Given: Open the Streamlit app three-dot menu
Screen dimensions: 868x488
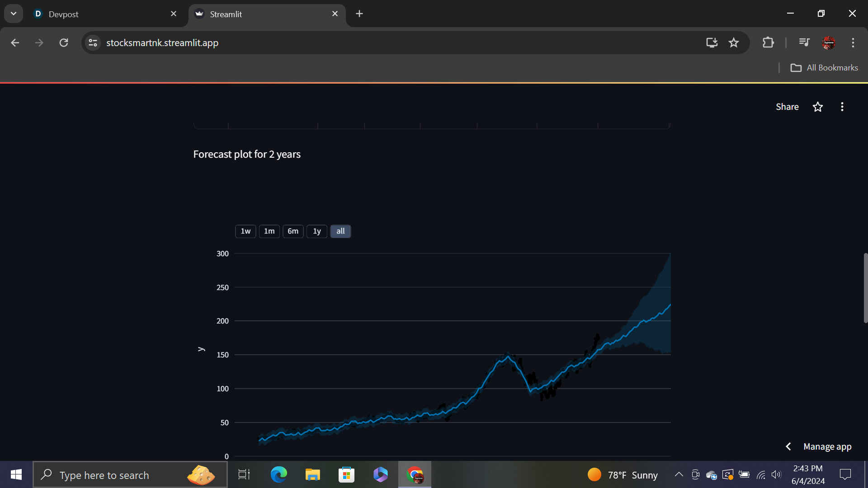Looking at the screenshot, I should [x=842, y=107].
